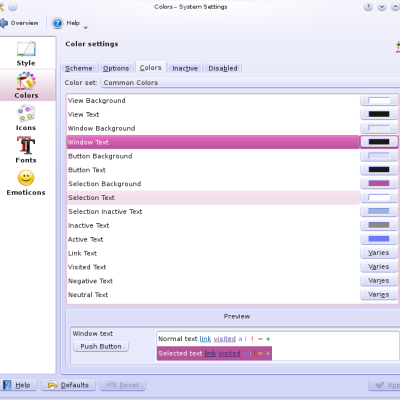Viewport: 400px width, 400px height.
Task: Open the Emoticons smiley icon
Action: [x=26, y=178]
